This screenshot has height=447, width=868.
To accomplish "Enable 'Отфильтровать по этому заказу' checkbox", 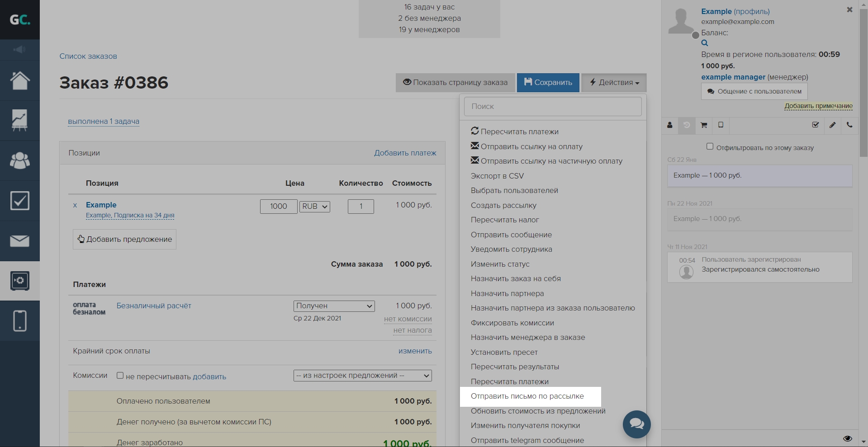I will tap(710, 146).
